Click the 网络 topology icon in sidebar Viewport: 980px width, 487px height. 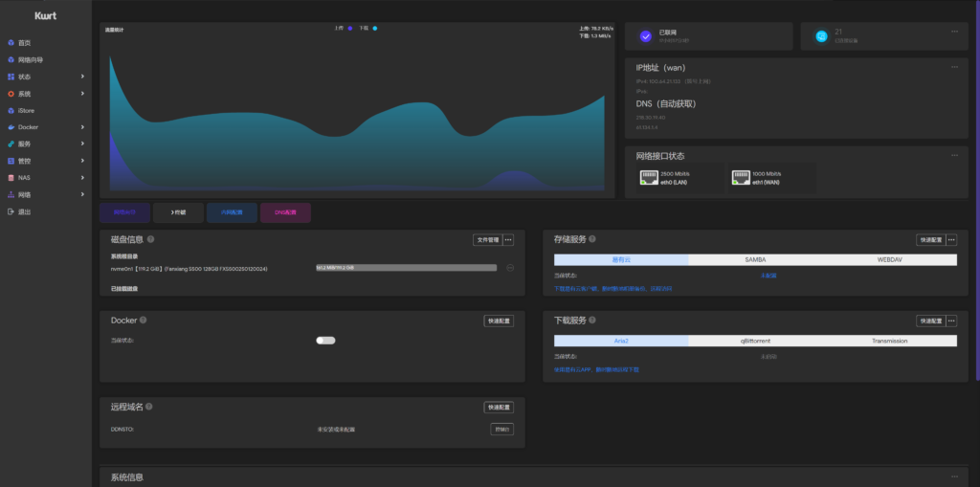(11, 195)
